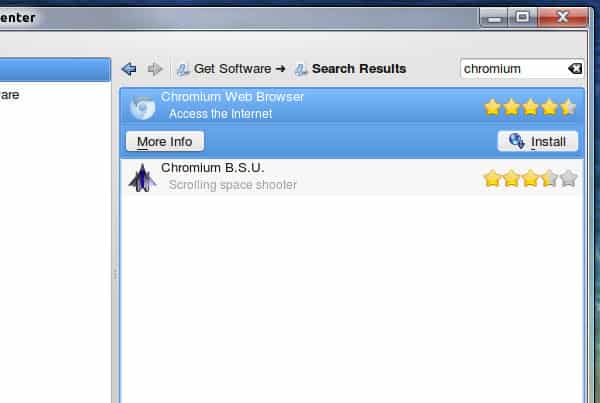Select the Search Results breadcrumb
Viewport: 600px width, 403px height.
[359, 69]
